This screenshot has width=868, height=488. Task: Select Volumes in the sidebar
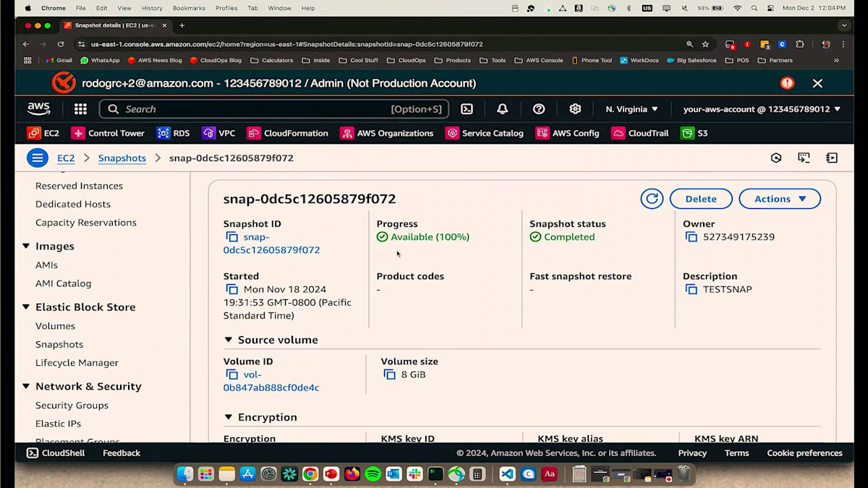tap(55, 326)
